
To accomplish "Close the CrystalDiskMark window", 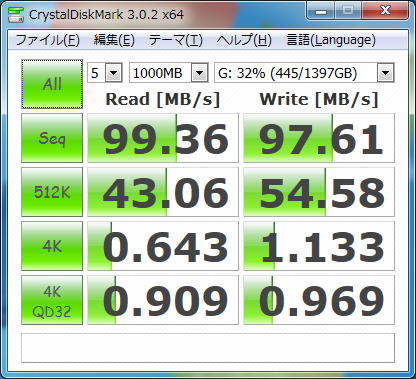I will (385, 11).
